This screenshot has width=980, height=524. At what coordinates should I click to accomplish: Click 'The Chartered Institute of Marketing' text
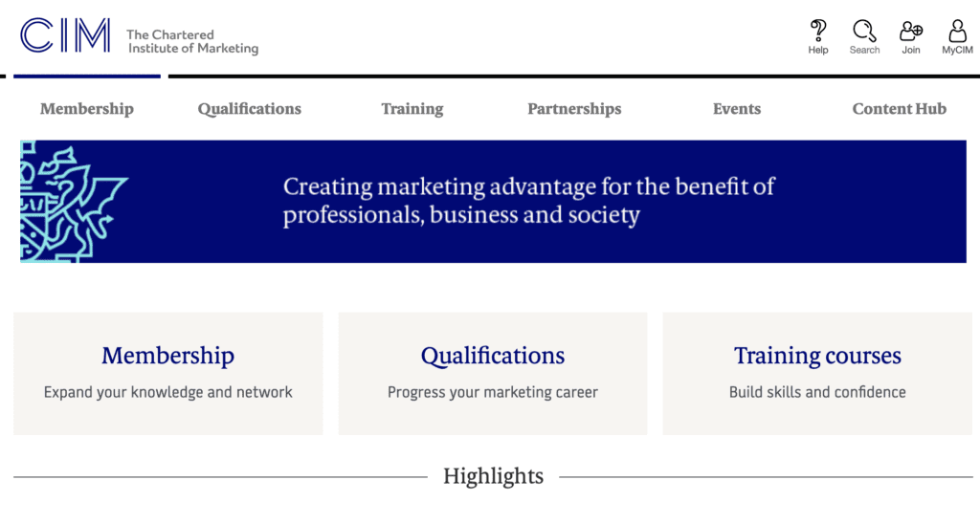(192, 42)
